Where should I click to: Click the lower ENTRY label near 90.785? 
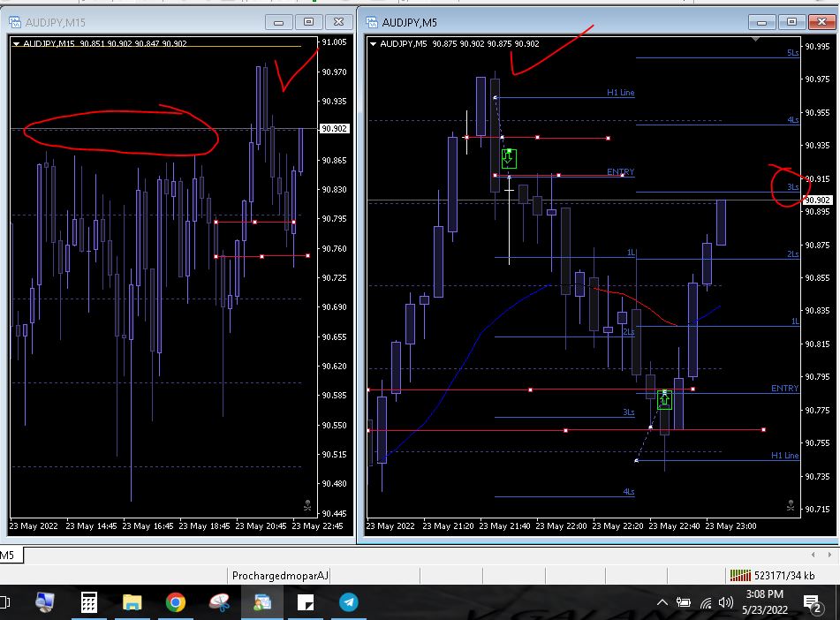click(x=785, y=388)
